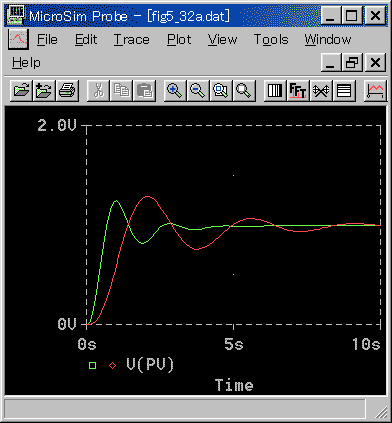The image size is (392, 423).
Task: Click the Cut scissors icon
Action: tap(98, 90)
